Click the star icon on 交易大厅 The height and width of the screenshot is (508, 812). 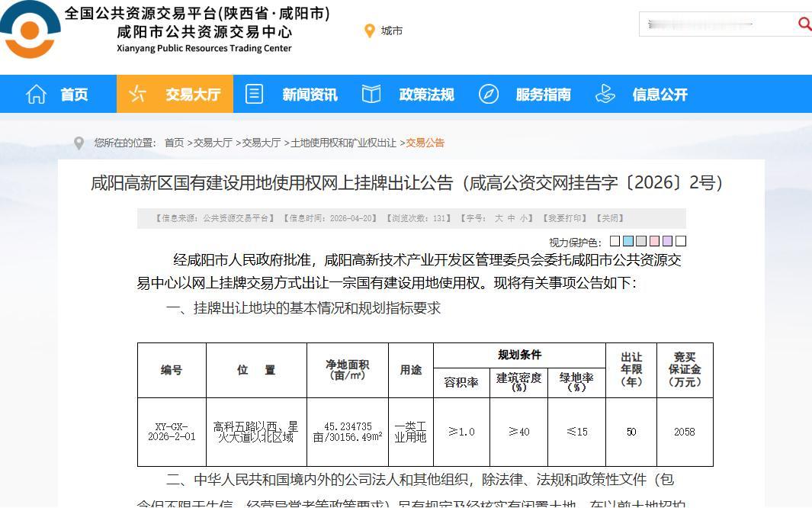[137, 93]
